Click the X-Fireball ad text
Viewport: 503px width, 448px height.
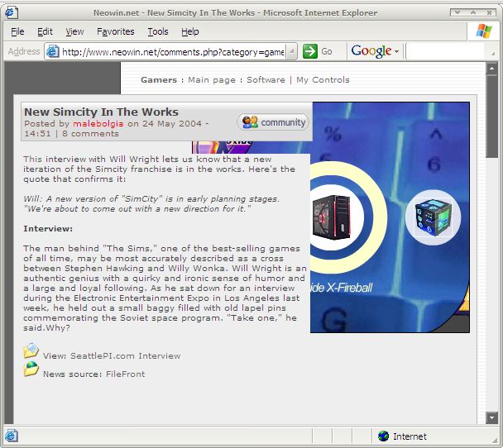pyautogui.click(x=342, y=288)
